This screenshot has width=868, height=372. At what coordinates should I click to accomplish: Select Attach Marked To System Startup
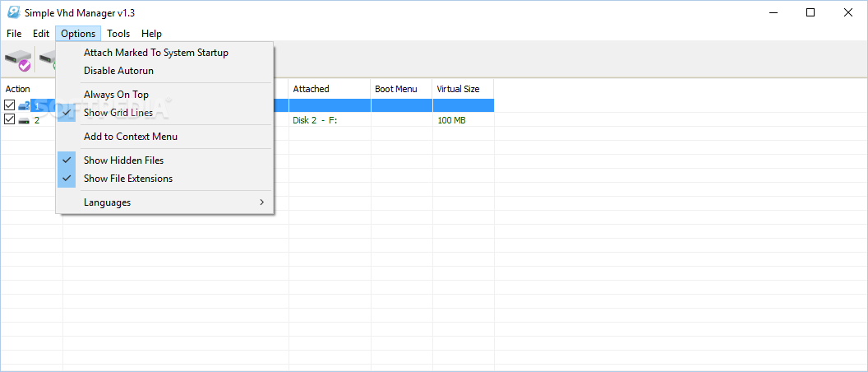pos(164,53)
